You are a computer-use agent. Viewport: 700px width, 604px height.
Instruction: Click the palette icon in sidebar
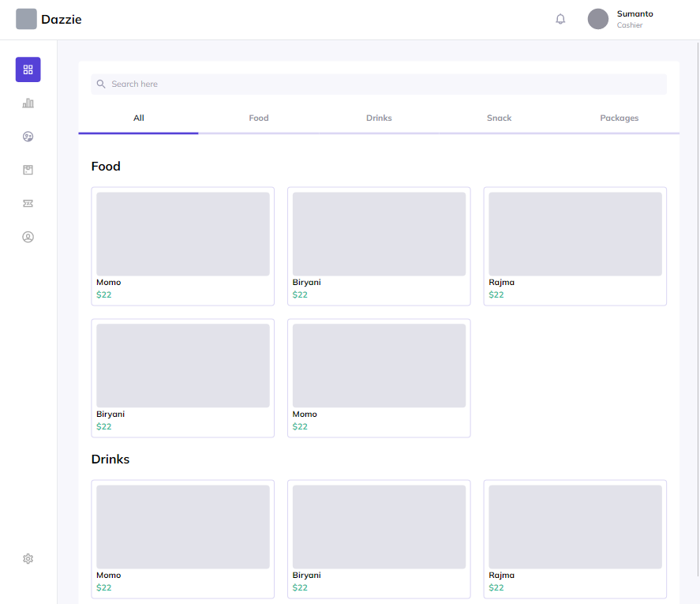(x=28, y=137)
